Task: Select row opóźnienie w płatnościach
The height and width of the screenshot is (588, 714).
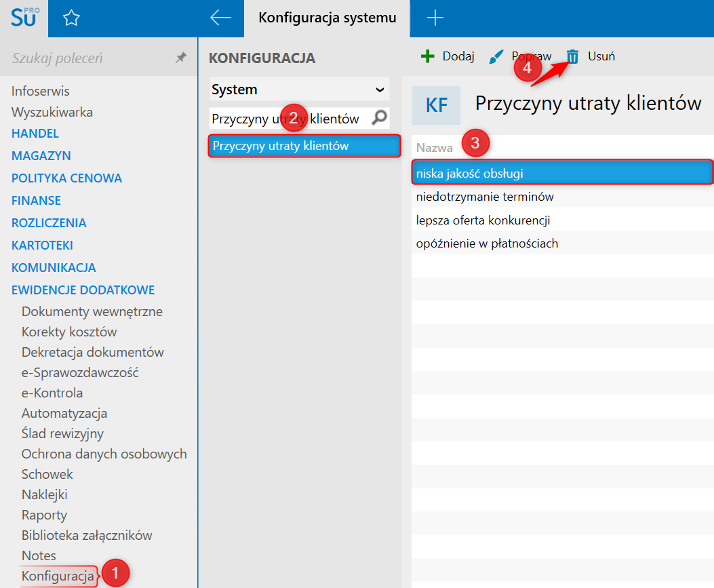Action: point(562,243)
